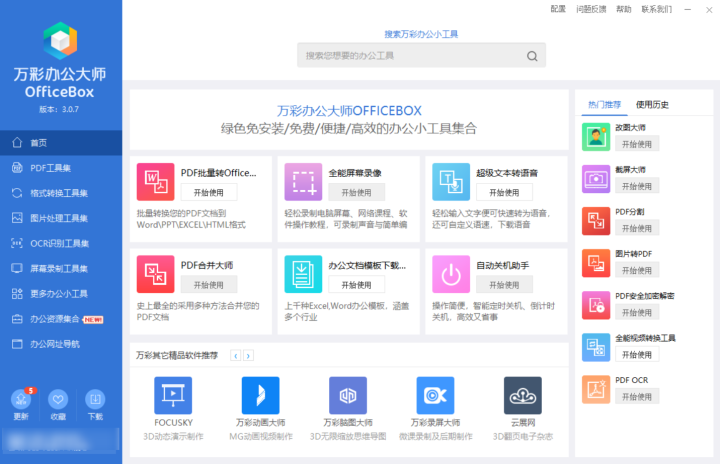The width and height of the screenshot is (720, 464).
Task: Open 图片处理工具集 sidebar section
Action: pyautogui.click(x=61, y=218)
